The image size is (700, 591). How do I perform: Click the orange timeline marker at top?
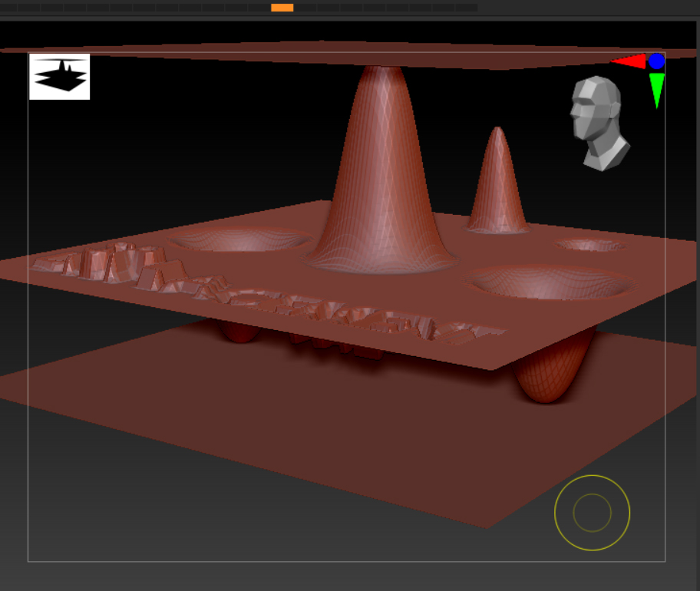(x=282, y=8)
